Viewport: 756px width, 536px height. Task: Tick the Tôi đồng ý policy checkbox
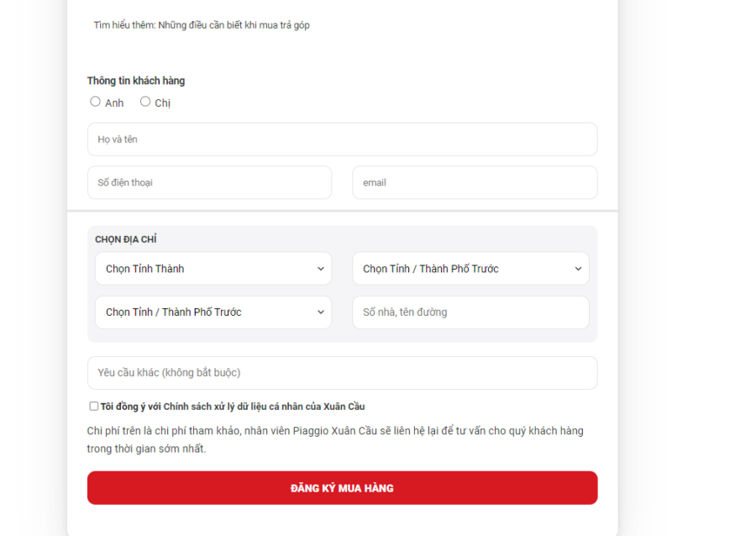click(94, 406)
